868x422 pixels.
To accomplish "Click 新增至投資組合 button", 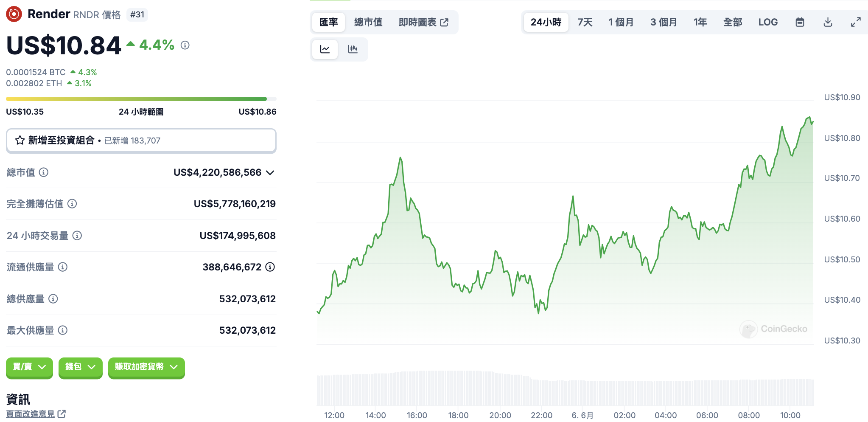I will (141, 141).
